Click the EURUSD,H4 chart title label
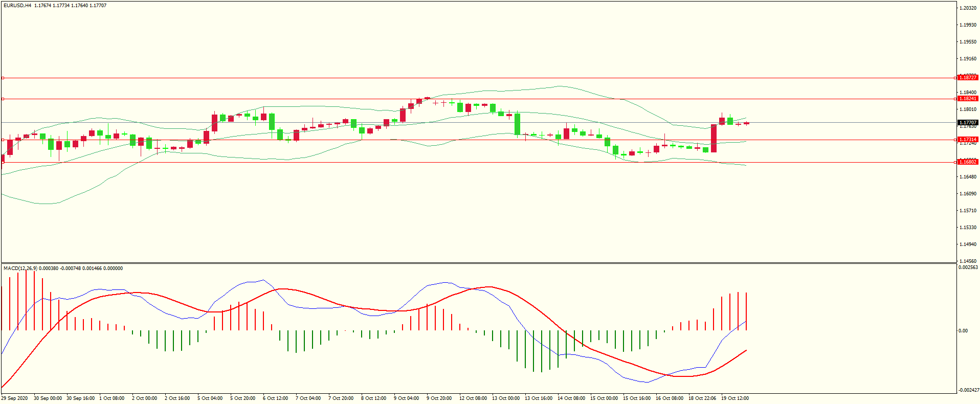The height and width of the screenshot is (404, 980). point(17,6)
